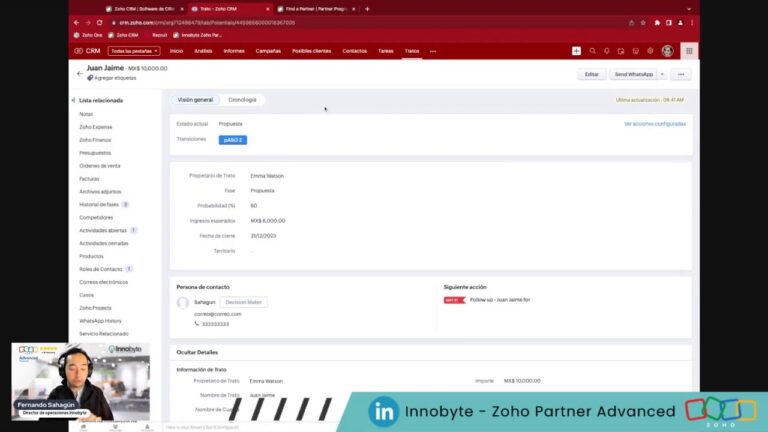Open Órdenes de venta in related list
Viewport: 768px width, 432px height.
point(99,166)
